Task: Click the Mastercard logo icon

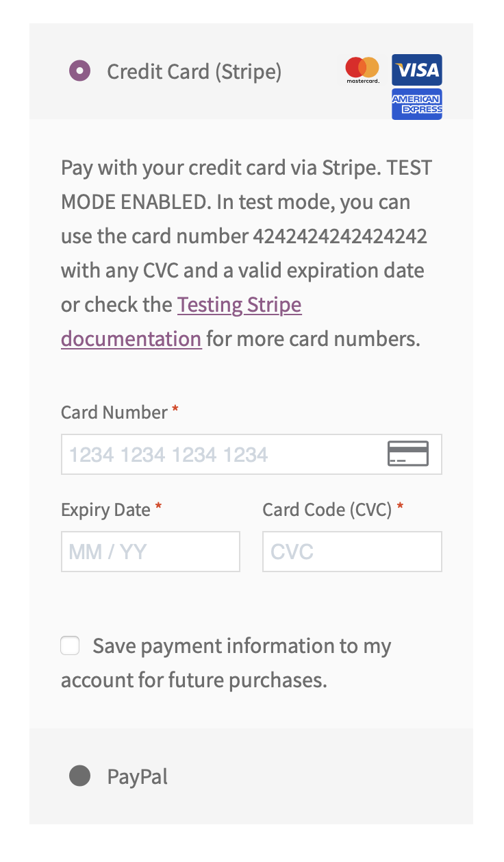Action: (x=362, y=70)
